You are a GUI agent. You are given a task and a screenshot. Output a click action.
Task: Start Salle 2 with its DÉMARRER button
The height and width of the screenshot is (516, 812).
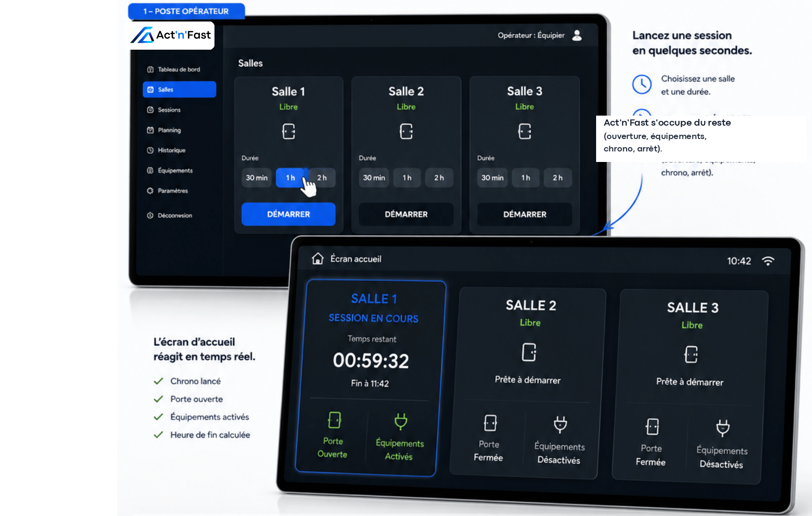pyautogui.click(x=406, y=214)
